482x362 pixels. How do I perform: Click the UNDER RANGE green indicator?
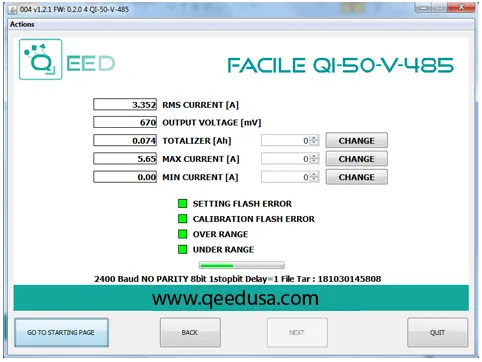[182, 249]
